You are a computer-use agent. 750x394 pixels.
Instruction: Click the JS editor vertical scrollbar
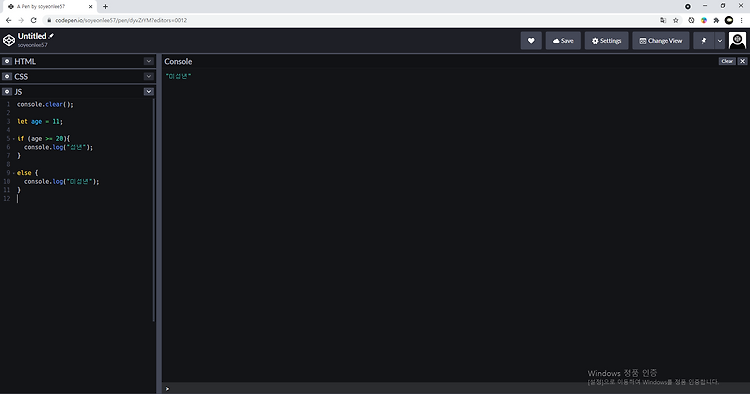click(x=154, y=210)
